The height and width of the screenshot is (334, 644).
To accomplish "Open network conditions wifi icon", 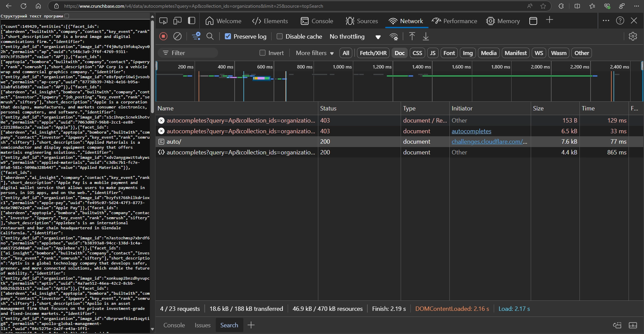I will click(x=394, y=37).
